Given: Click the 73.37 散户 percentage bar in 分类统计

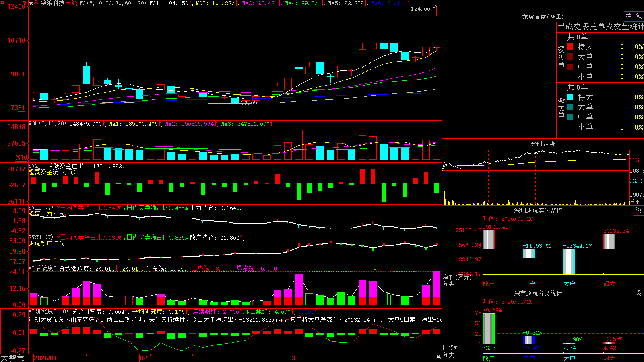Looking at the screenshot, I should point(488,329).
